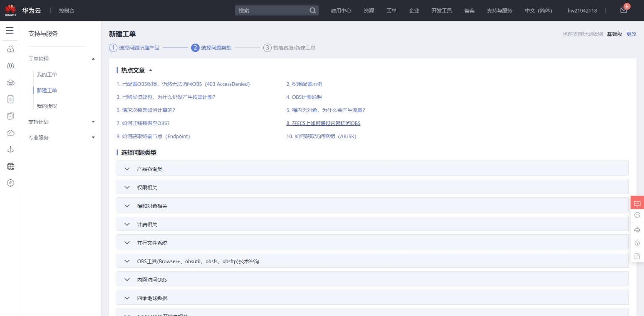
Task: Click the globe sidebar icon
Action: coord(11,166)
